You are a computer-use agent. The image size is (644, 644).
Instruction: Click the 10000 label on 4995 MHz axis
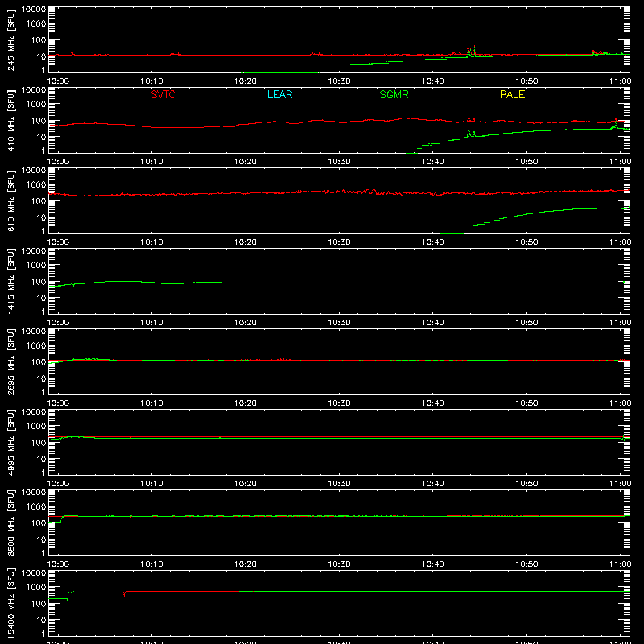tap(34, 412)
